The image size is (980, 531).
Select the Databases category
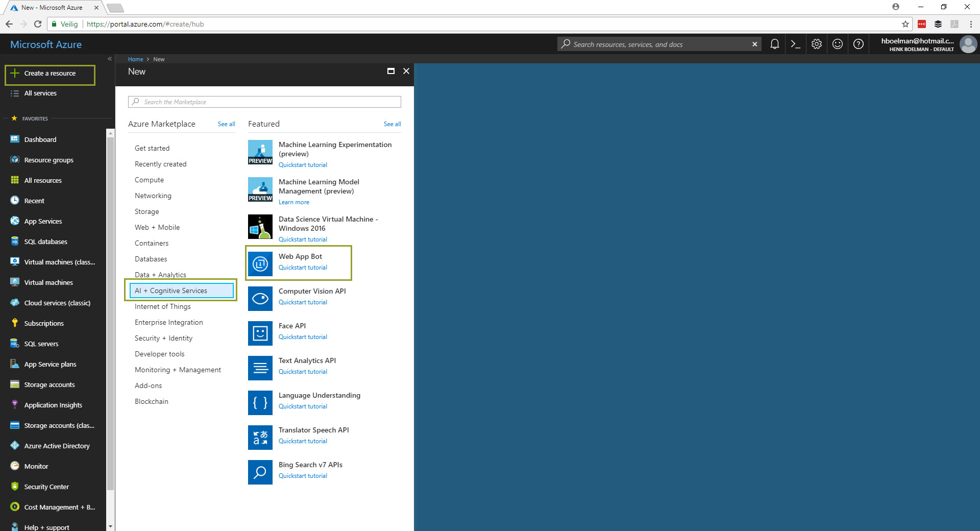[x=151, y=259]
